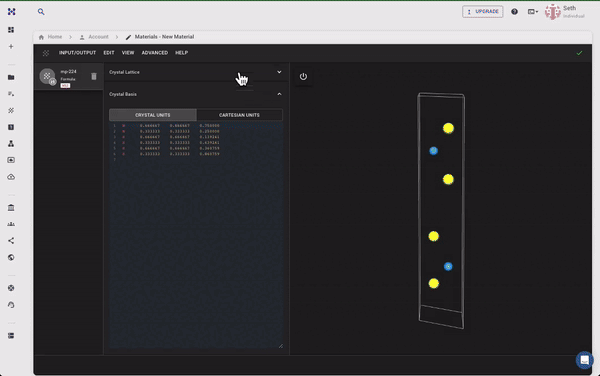Open the help question mark icon
Screen dimensions: 600x376
[514, 11]
